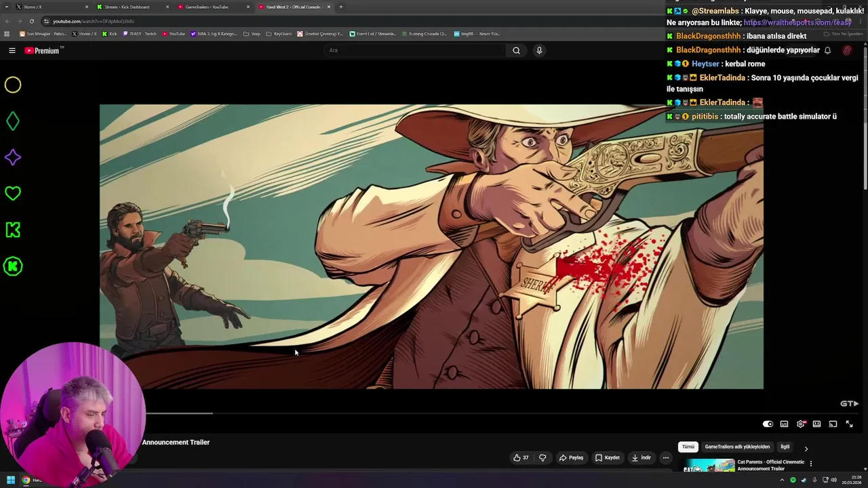Enter fullscreen on the video player
This screenshot has width=868, height=488.
[849, 424]
